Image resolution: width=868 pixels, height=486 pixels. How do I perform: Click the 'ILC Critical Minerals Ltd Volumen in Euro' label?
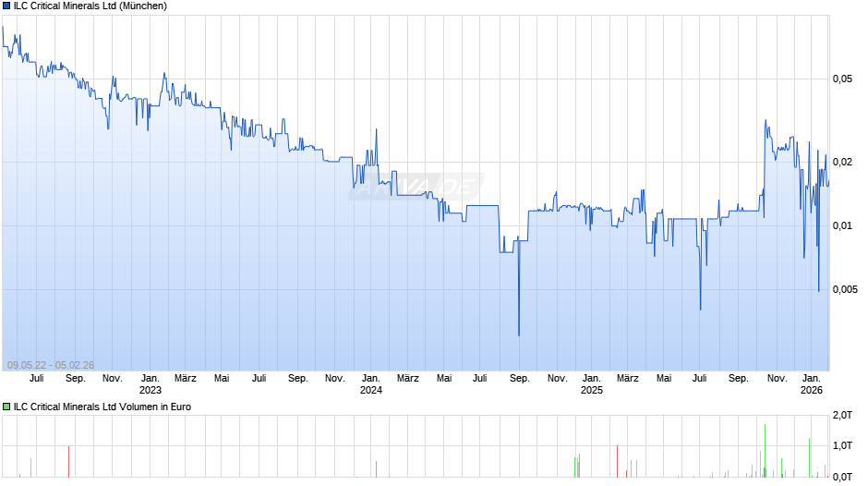[102, 407]
